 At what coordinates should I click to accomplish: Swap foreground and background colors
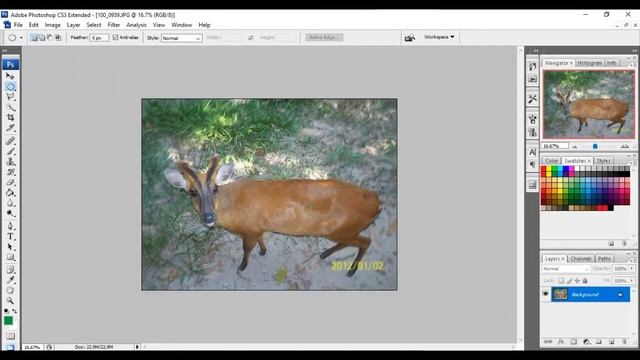click(x=14, y=311)
